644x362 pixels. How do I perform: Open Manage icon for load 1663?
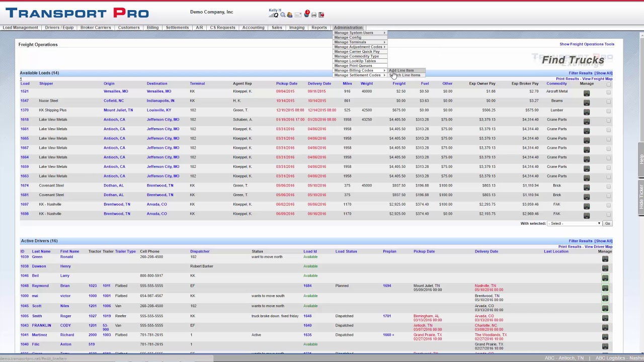(587, 178)
